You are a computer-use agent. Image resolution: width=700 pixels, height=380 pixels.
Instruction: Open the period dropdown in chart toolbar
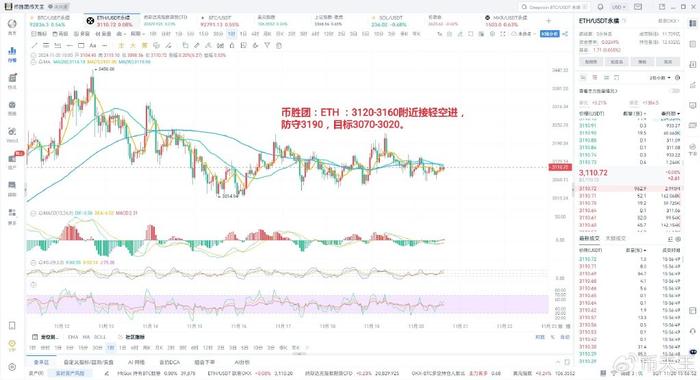click(x=138, y=34)
